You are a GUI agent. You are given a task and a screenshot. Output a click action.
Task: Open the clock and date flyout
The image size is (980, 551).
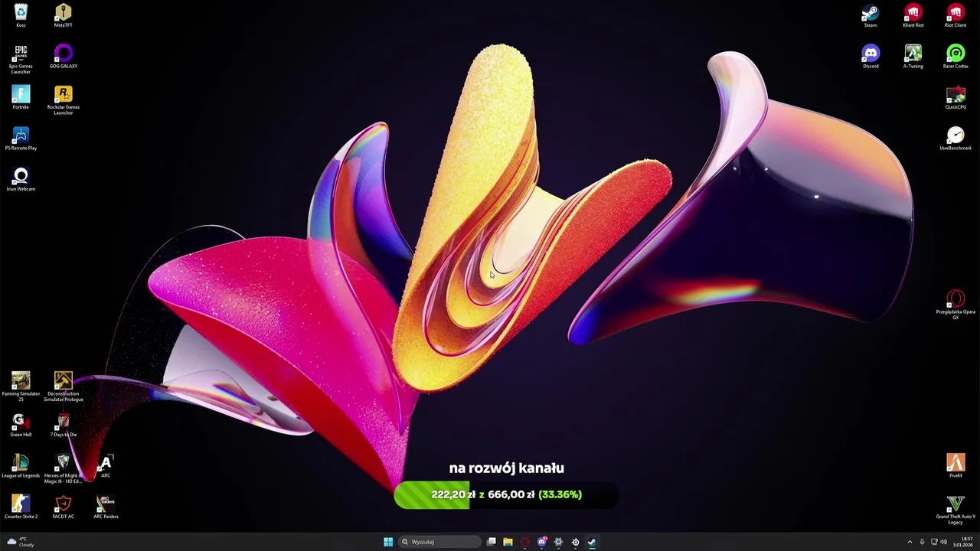click(x=962, y=542)
